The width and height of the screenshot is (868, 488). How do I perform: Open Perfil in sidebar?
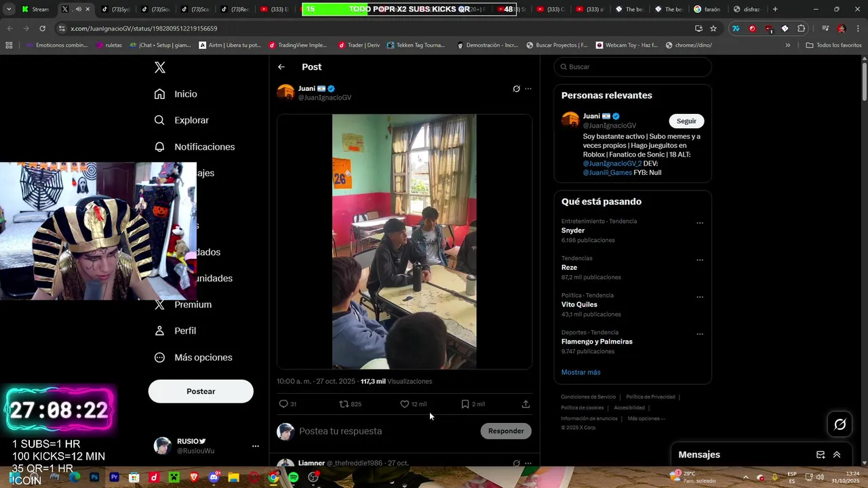click(175, 331)
